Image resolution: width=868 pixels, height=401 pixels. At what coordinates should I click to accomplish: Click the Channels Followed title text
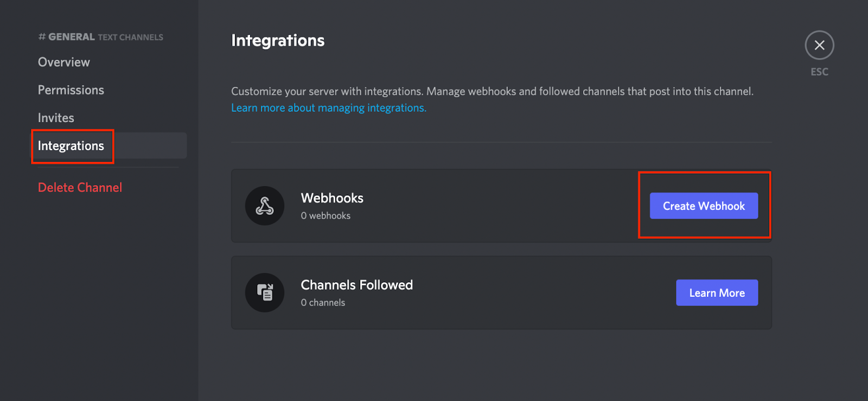pos(357,285)
